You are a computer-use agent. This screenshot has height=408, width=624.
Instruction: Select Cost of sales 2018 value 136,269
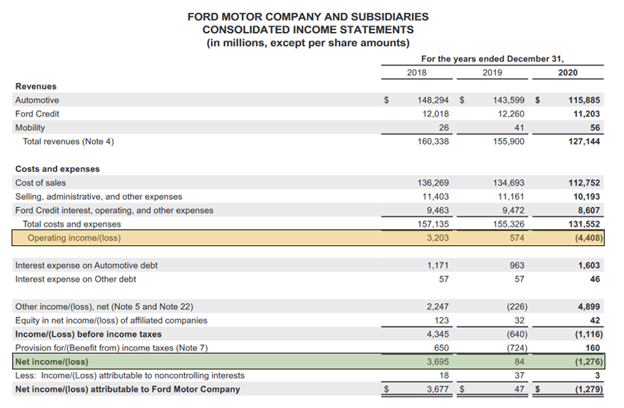click(433, 183)
